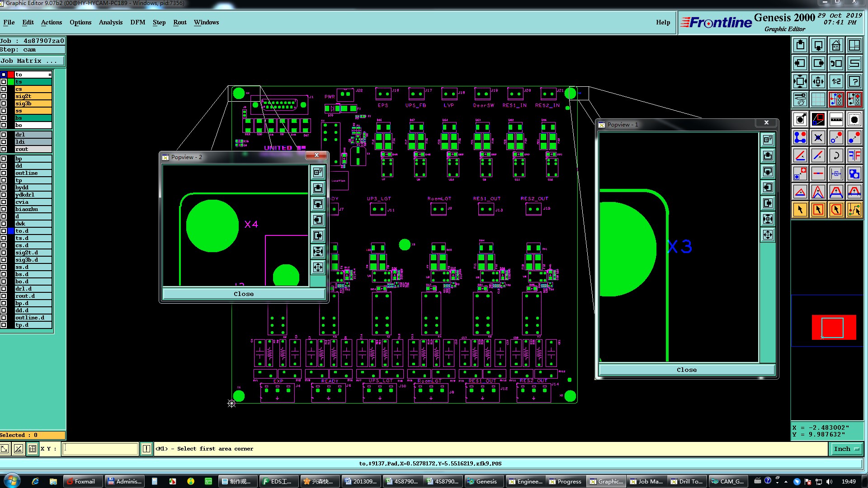Viewport: 868px width, 488px height.
Task: Click green color swatch of layer ts
Action: tap(11, 82)
